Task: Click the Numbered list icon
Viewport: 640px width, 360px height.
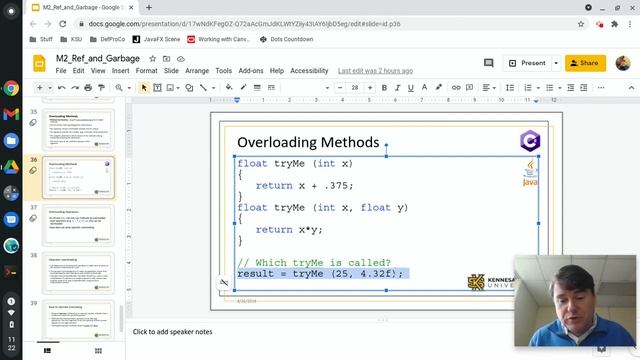Action: [528, 88]
